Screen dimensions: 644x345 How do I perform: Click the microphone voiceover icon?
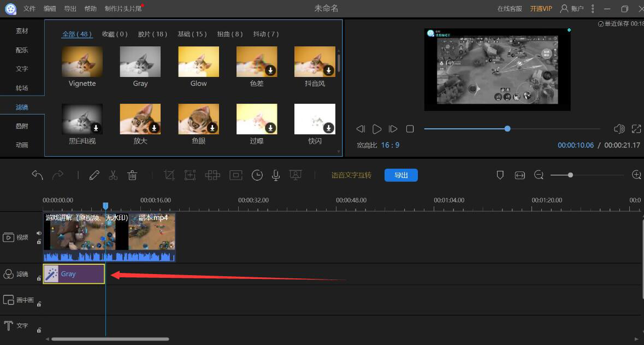pos(276,175)
